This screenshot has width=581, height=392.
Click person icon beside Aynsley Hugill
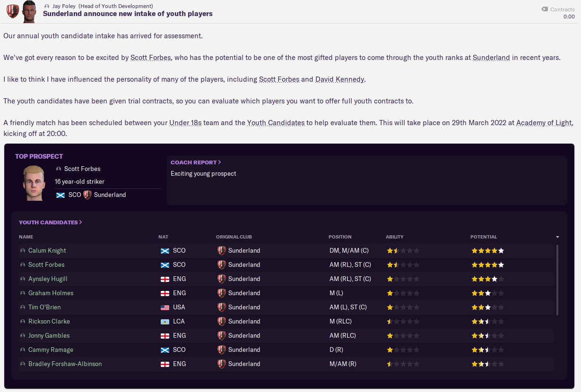(23, 279)
